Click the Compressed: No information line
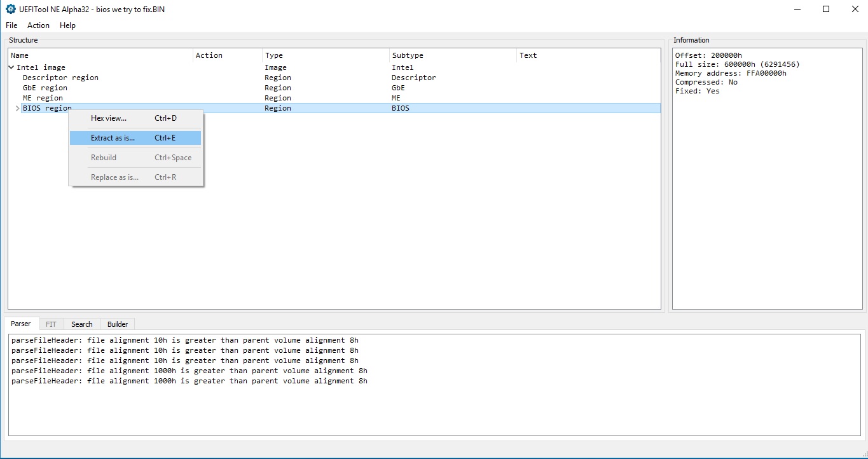 706,82
